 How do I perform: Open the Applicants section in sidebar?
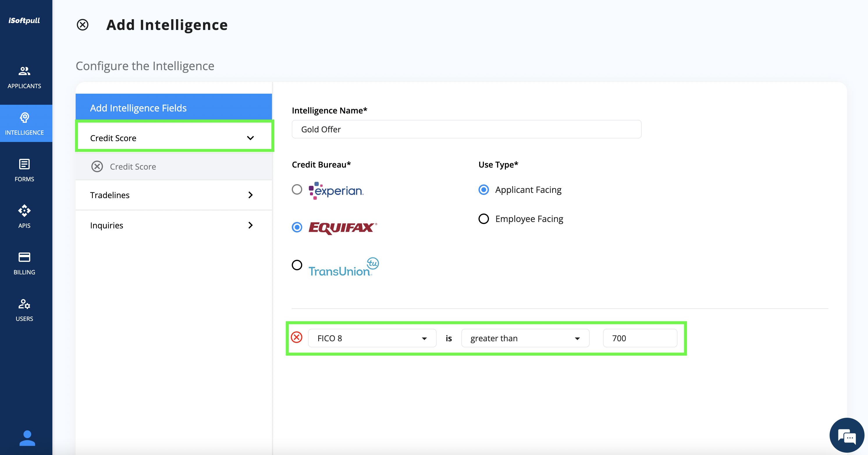pos(24,77)
